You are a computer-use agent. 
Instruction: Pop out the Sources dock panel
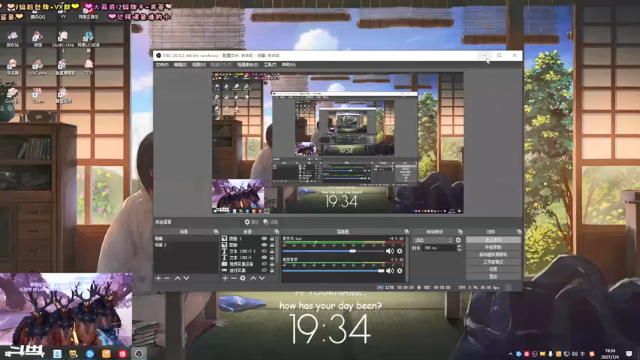pos(276,231)
